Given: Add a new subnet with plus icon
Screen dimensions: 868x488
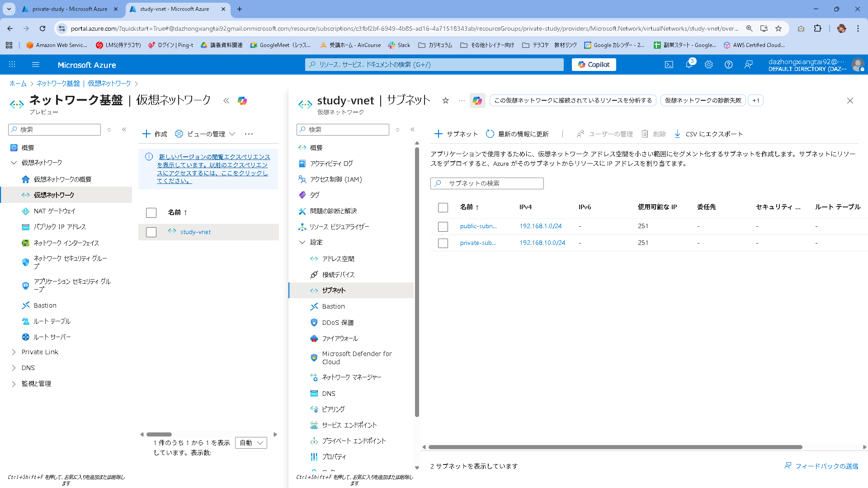Looking at the screenshot, I should [438, 134].
